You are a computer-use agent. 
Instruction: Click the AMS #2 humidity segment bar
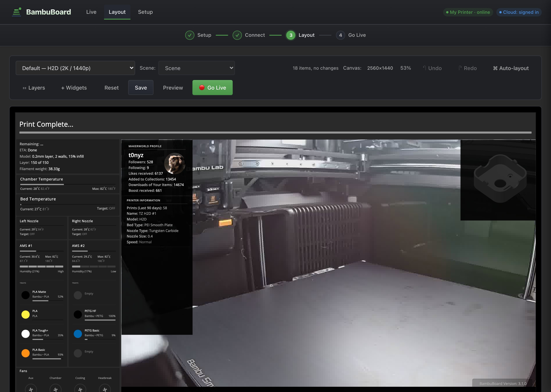tap(94, 266)
